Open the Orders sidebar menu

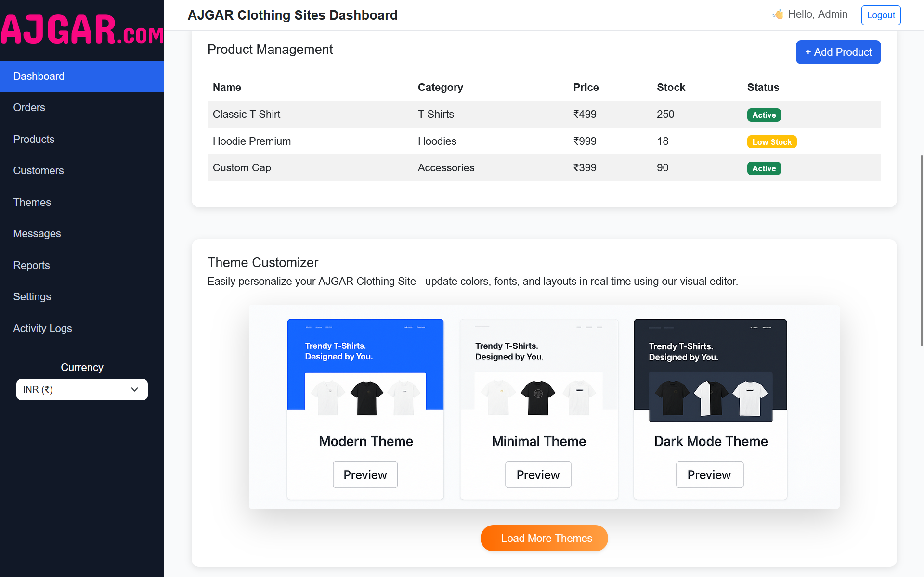[x=29, y=108]
